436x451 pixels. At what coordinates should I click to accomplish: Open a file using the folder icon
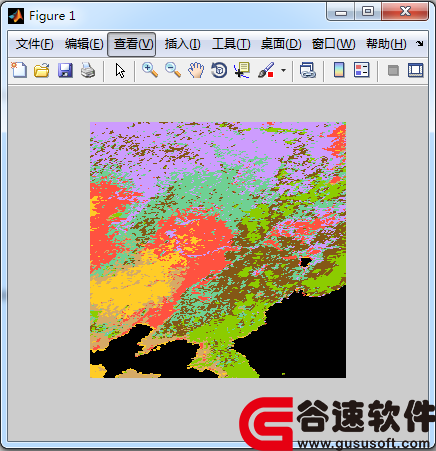tap(42, 70)
